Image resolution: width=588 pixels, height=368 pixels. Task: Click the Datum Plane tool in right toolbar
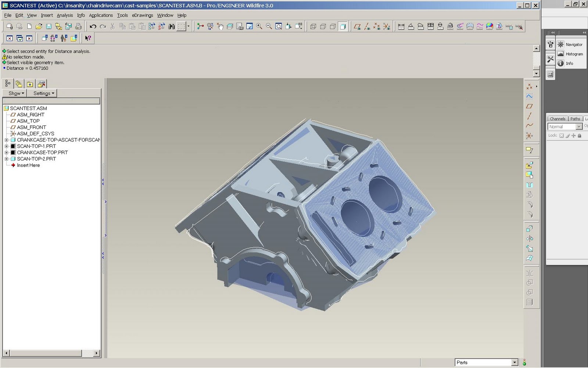pyautogui.click(x=530, y=106)
